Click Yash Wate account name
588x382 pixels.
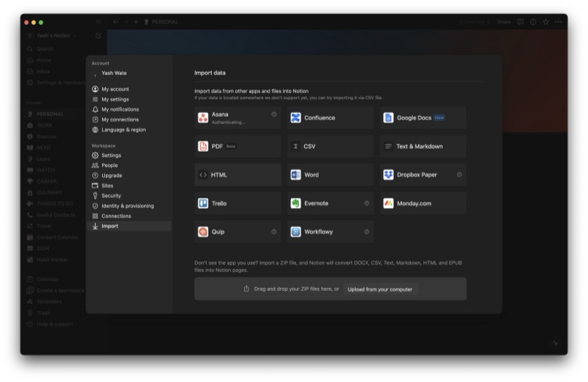click(x=114, y=73)
